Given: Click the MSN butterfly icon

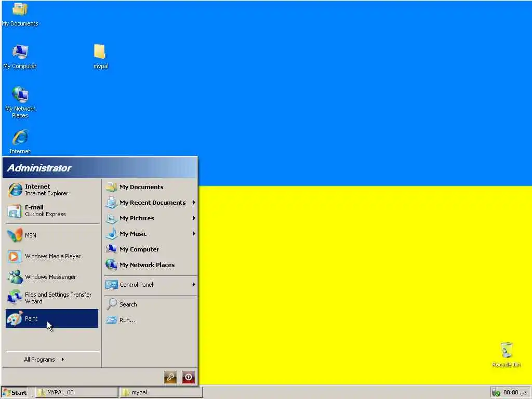Looking at the screenshot, I should click(15, 235).
